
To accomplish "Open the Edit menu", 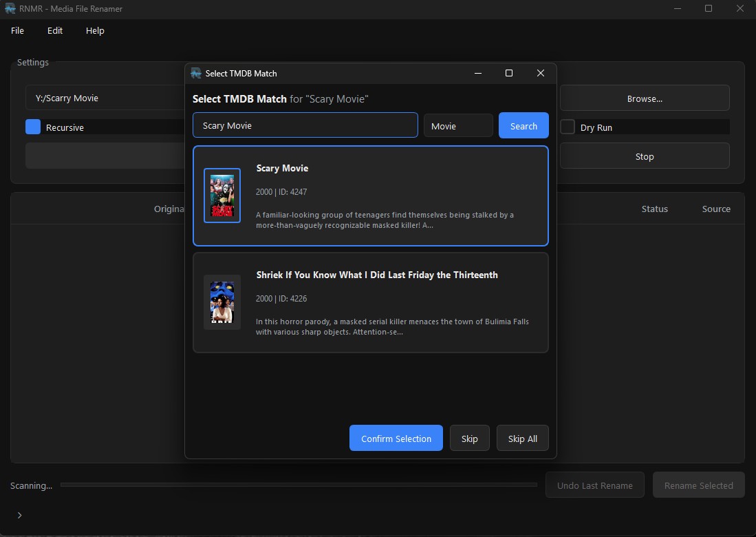I will click(x=55, y=30).
